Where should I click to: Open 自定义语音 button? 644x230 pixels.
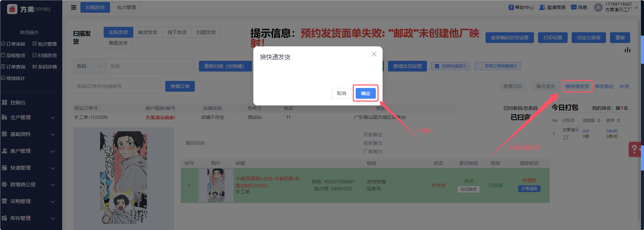pyautogui.click(x=589, y=38)
